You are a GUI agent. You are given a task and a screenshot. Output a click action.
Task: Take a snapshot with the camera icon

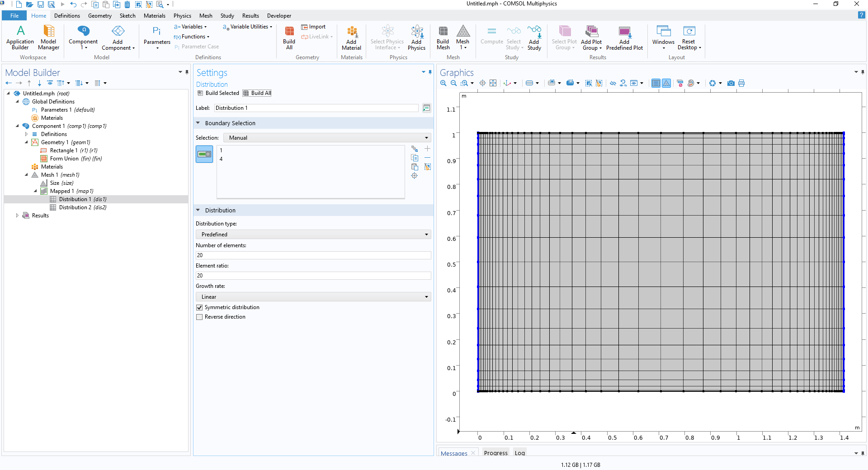tap(731, 83)
